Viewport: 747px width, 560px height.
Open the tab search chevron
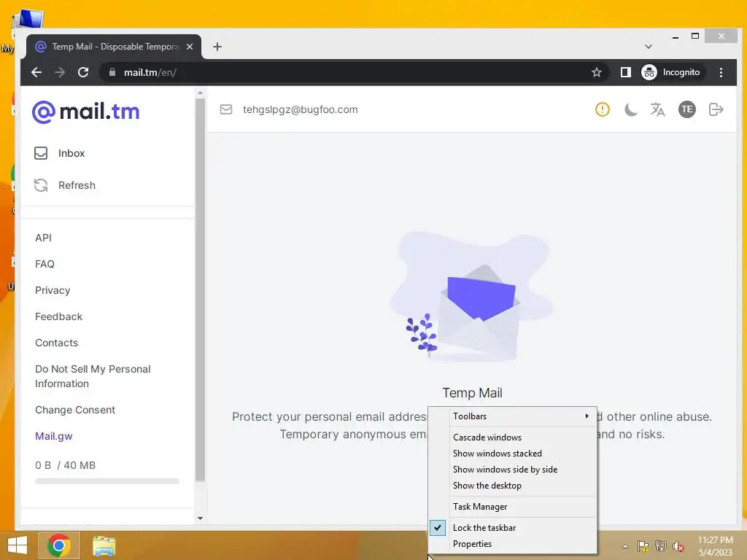[x=649, y=47]
